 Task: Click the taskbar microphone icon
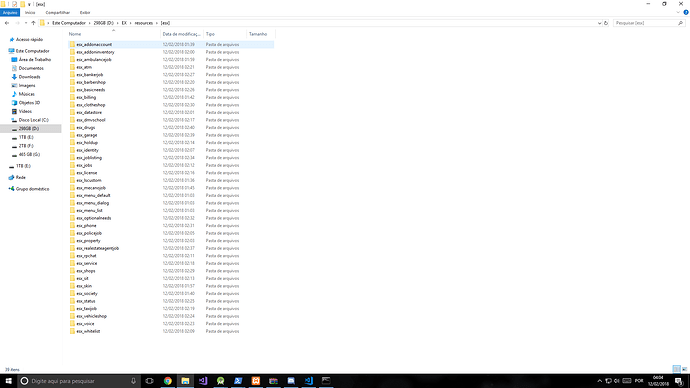tap(133, 381)
